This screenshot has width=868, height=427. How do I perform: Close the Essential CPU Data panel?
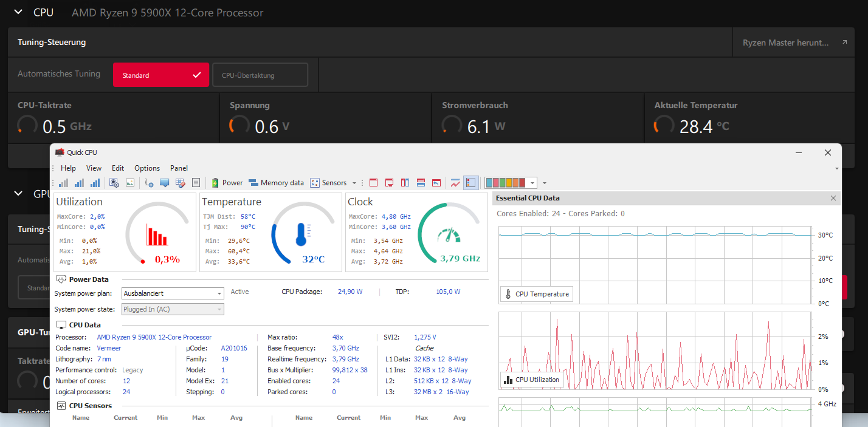click(833, 198)
